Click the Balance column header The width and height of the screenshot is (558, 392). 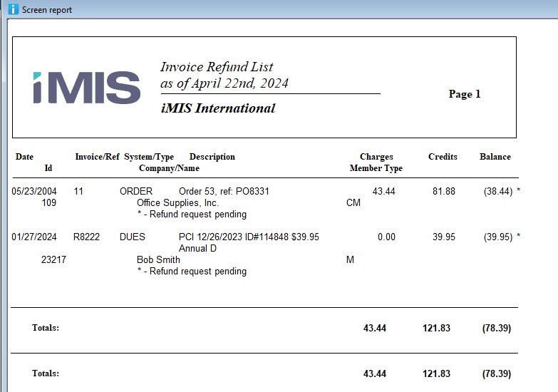[495, 157]
